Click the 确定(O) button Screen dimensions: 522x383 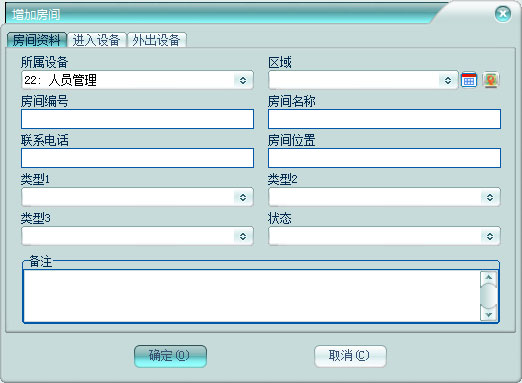coord(170,356)
